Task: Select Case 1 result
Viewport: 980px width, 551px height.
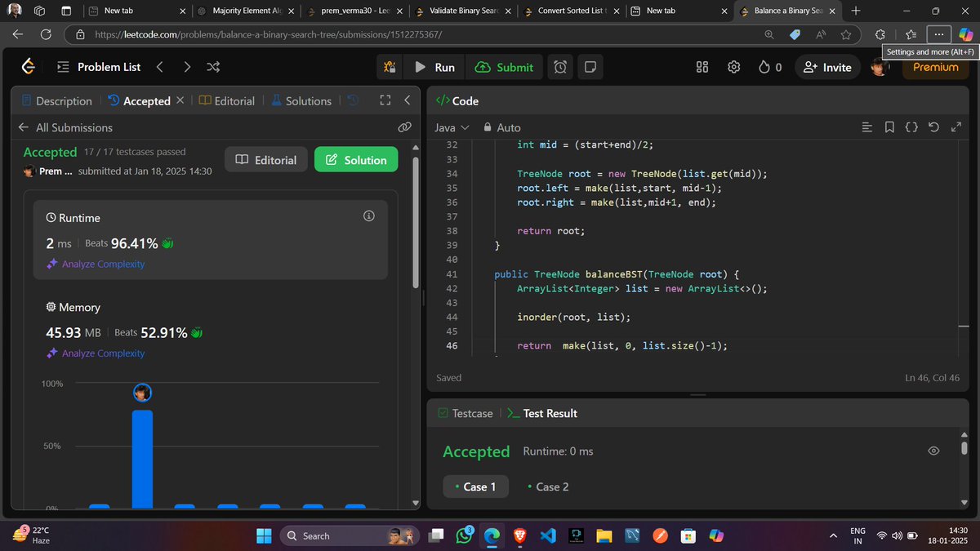Action: click(475, 487)
